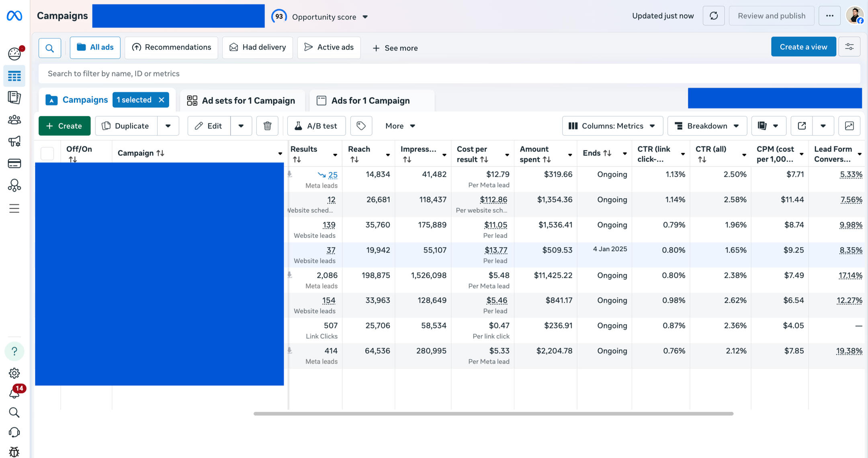Screen dimensions: 868x458
Task: Open the Audiences icon in the left sidebar
Action: coord(14,119)
